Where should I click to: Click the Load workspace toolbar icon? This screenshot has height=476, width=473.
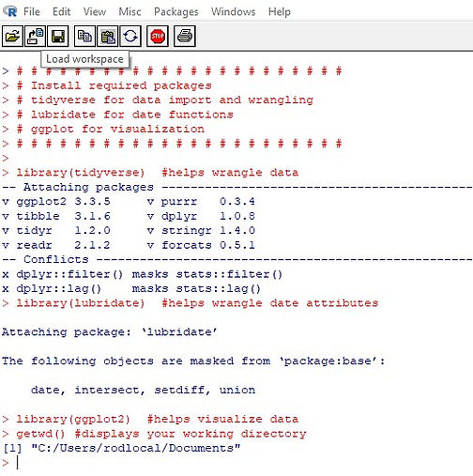click(36, 37)
